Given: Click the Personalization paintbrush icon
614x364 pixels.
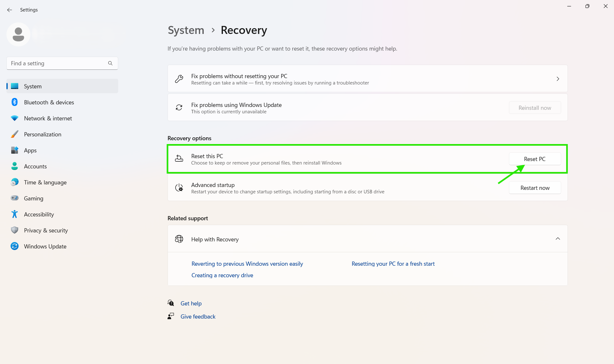Looking at the screenshot, I should click(x=14, y=134).
